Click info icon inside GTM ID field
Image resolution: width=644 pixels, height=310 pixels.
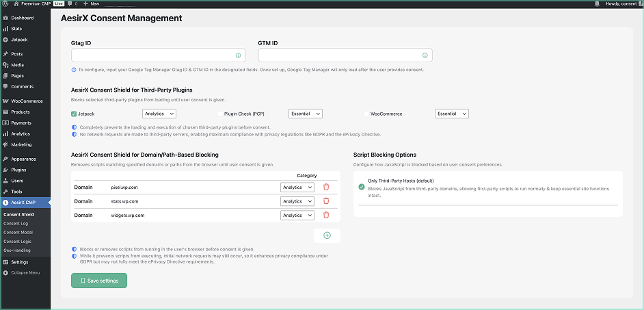point(425,55)
